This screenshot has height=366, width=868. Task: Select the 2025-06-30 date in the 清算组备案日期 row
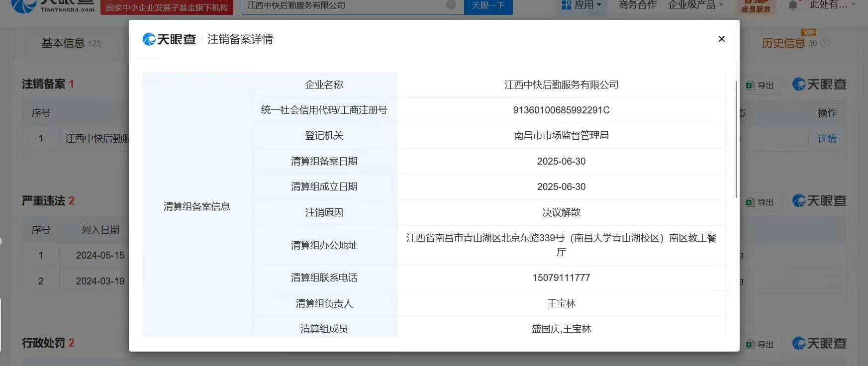pyautogui.click(x=562, y=161)
